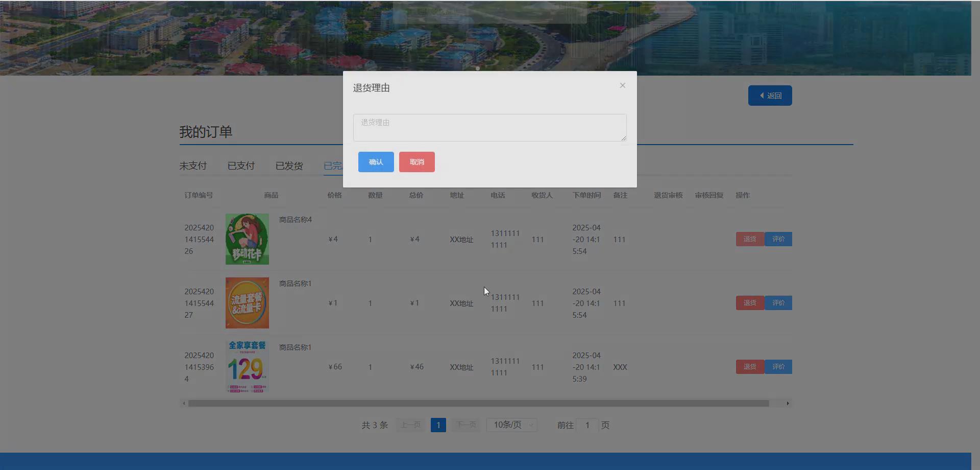Open the 129 套餐 product thumbnail
This screenshot has height=470, width=980.
coord(247,366)
